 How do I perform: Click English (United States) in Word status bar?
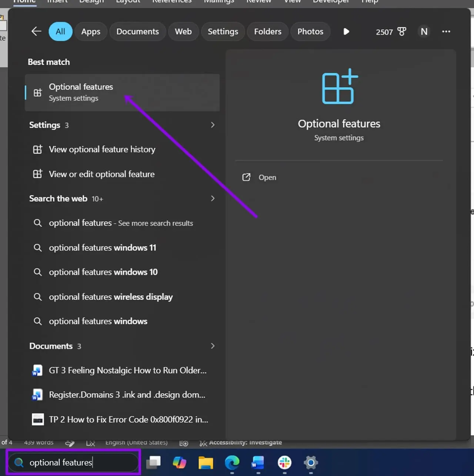point(136,443)
